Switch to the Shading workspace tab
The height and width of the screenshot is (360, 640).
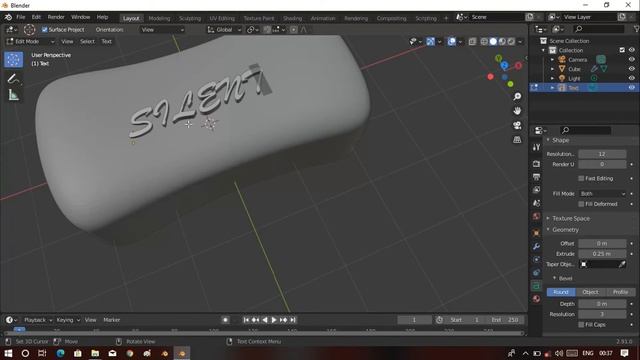[292, 18]
